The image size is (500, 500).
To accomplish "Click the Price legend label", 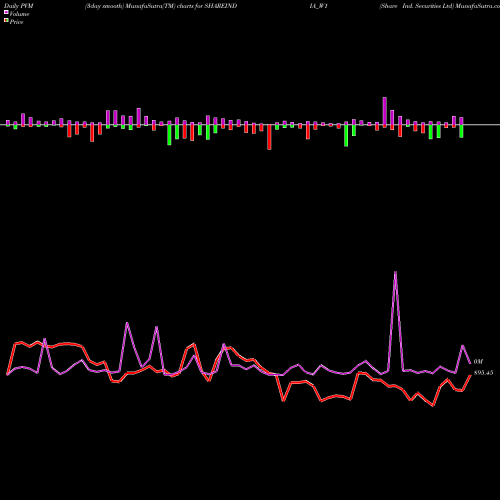I will pyautogui.click(x=16, y=22).
